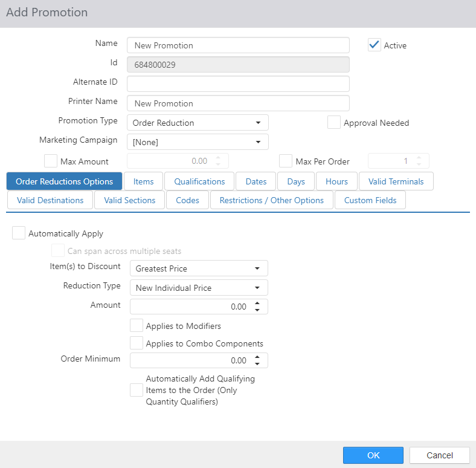Image resolution: width=476 pixels, height=468 pixels.
Task: Decrease the Amount value with down arrow
Action: (x=257, y=310)
